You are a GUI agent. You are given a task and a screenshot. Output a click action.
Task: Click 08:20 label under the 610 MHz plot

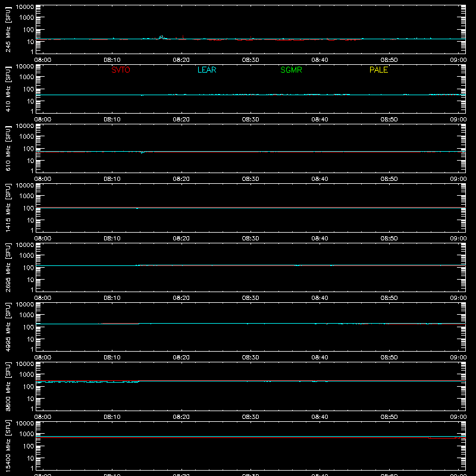181,179
